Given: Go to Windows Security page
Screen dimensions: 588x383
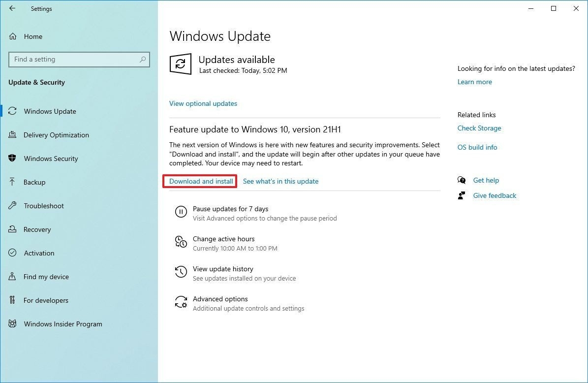Looking at the screenshot, I should coord(51,159).
